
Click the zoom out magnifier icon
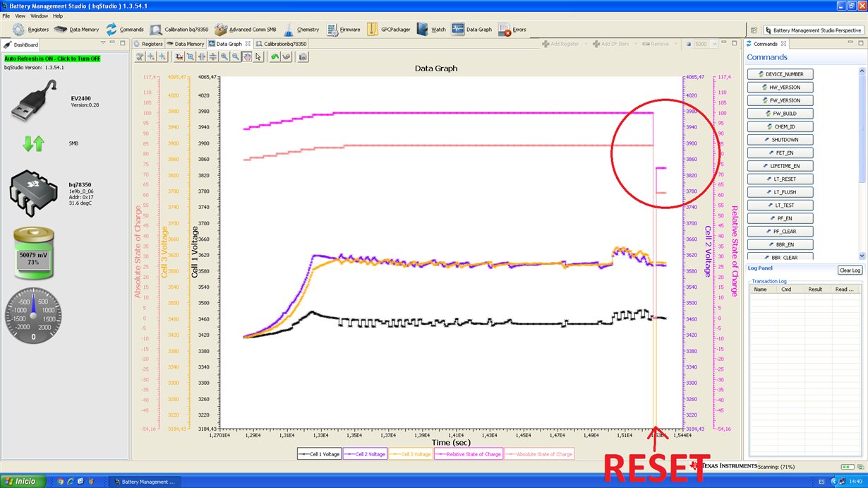coord(236,56)
